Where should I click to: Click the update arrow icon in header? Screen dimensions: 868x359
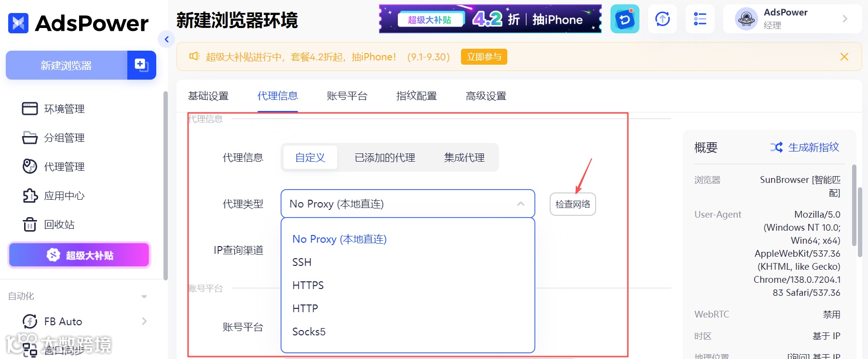[663, 19]
